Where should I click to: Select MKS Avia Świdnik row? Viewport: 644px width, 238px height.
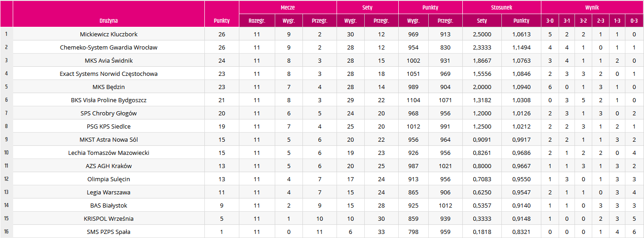(322, 60)
